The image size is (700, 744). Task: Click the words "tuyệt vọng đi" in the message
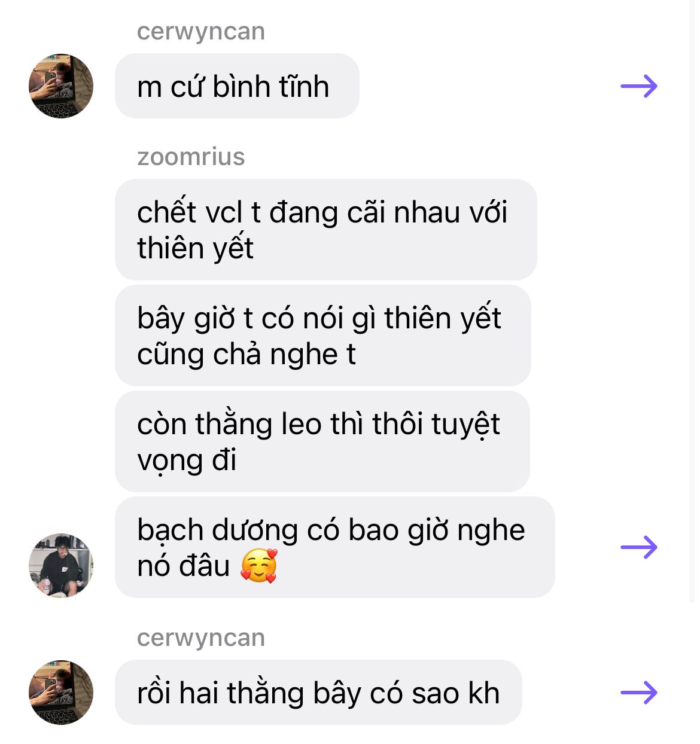point(318,442)
